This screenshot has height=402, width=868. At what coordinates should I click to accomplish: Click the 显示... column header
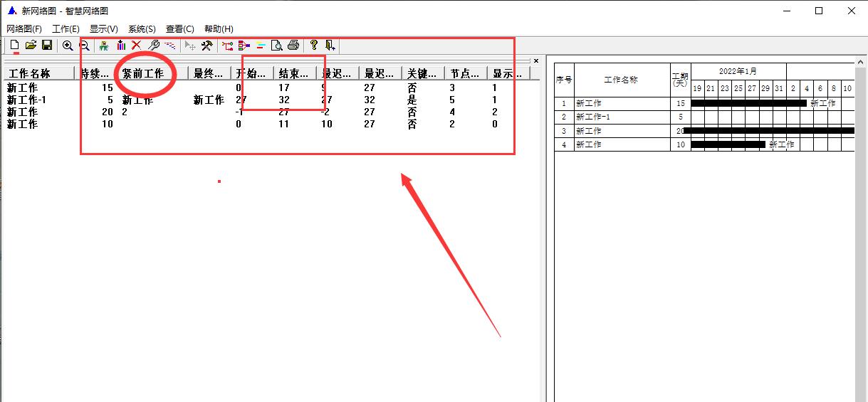click(x=508, y=73)
